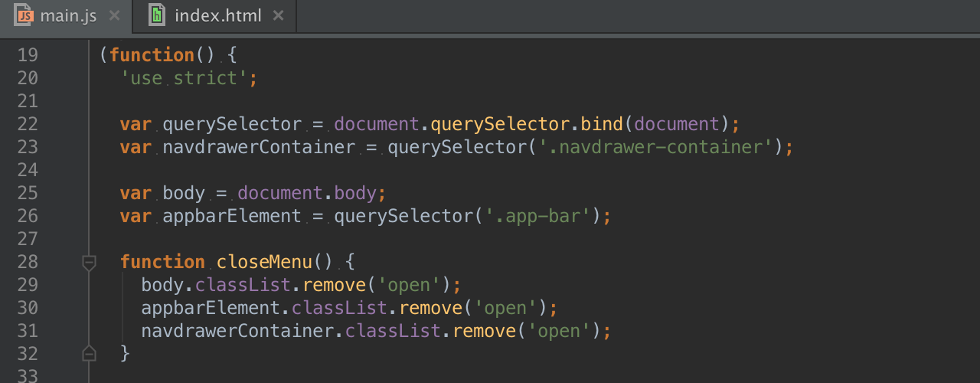Click the HTML file icon on index.html tab
Image resolution: width=980 pixels, height=383 pixels.
[x=157, y=15]
